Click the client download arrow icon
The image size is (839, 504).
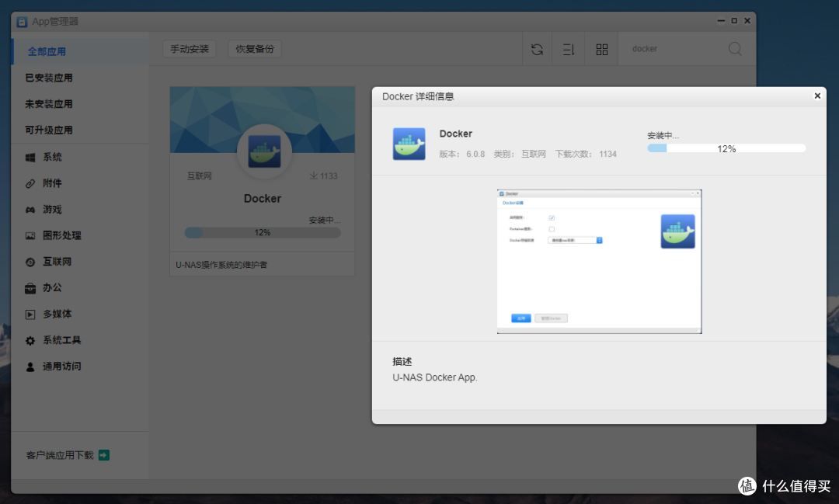pos(104,455)
